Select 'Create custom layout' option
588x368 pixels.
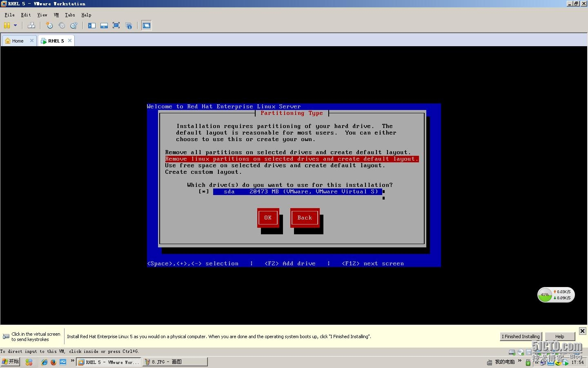click(203, 172)
